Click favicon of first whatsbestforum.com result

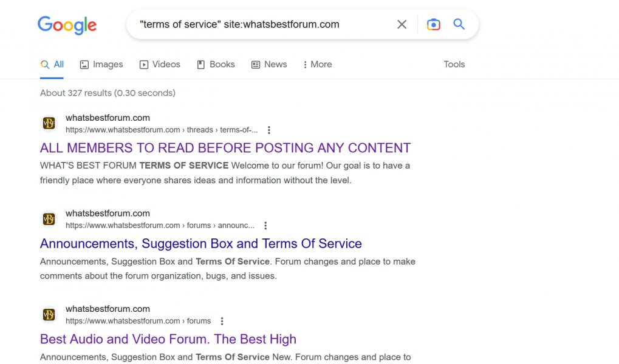tap(49, 123)
